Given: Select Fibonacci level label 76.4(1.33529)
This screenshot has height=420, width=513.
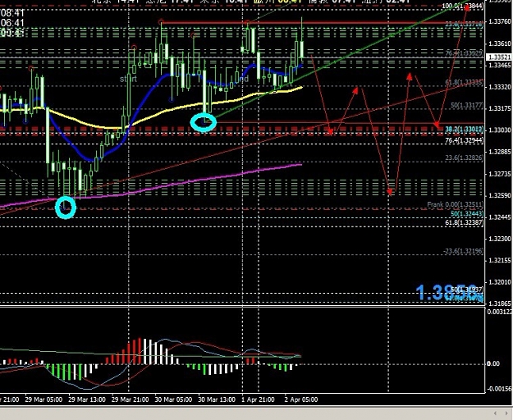Looking at the screenshot, I should [465, 53].
